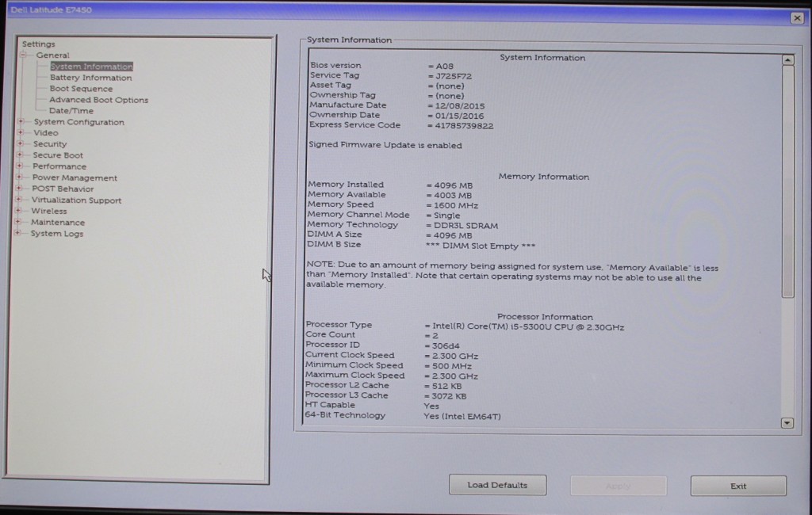This screenshot has width=812, height=515.
Task: Click the DIMM Slot Empty text
Action: [481, 246]
